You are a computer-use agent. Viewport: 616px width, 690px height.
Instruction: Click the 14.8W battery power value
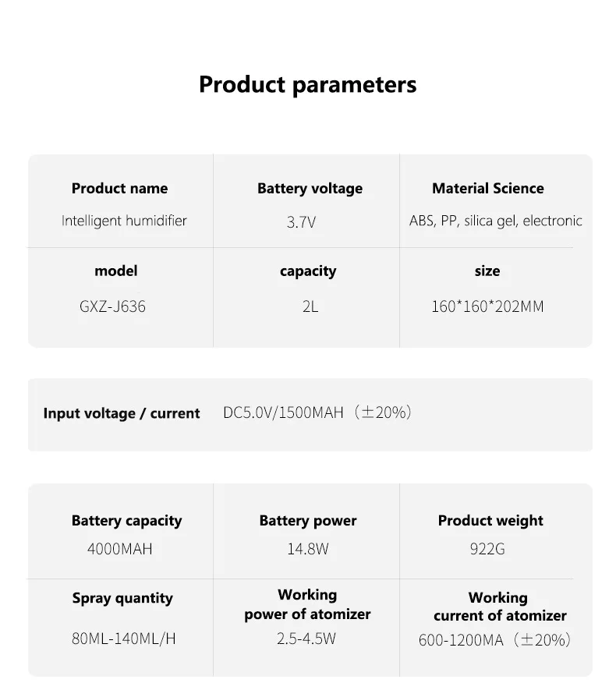coord(308,549)
